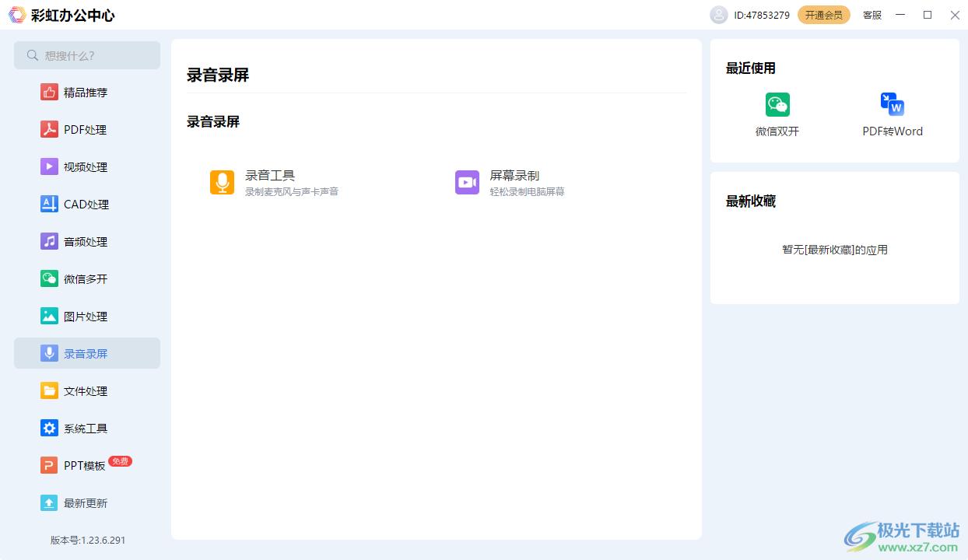Go to the 精品推荐 category

86,93
